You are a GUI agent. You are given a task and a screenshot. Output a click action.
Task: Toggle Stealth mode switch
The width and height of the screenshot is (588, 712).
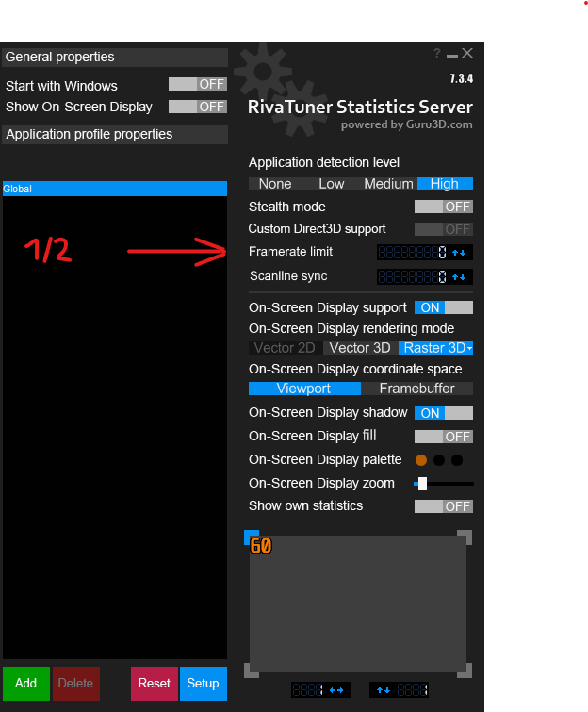tap(444, 207)
